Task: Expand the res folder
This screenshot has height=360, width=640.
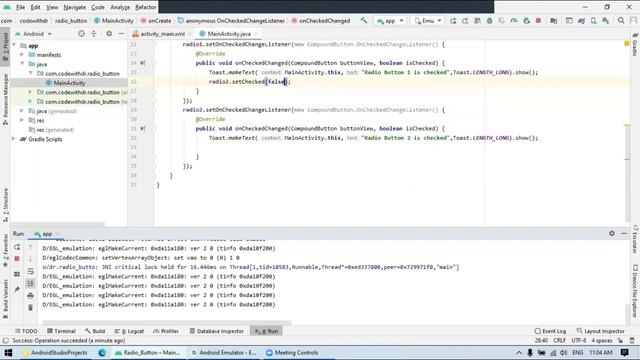Action: point(22,120)
